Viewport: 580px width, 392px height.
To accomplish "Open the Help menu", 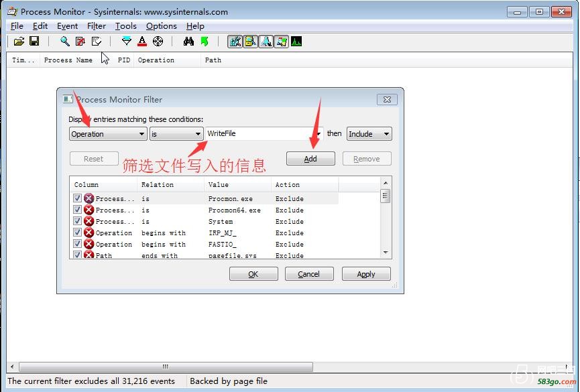I will (195, 26).
